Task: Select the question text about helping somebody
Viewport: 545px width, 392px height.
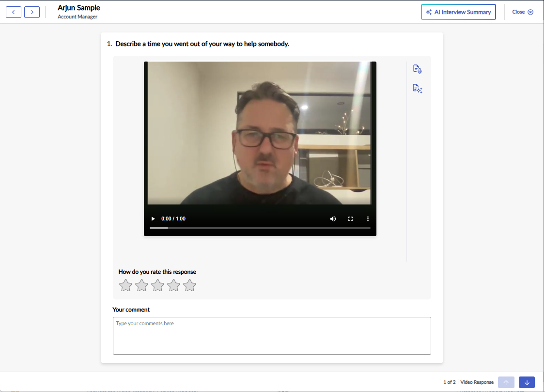Action: (202, 44)
